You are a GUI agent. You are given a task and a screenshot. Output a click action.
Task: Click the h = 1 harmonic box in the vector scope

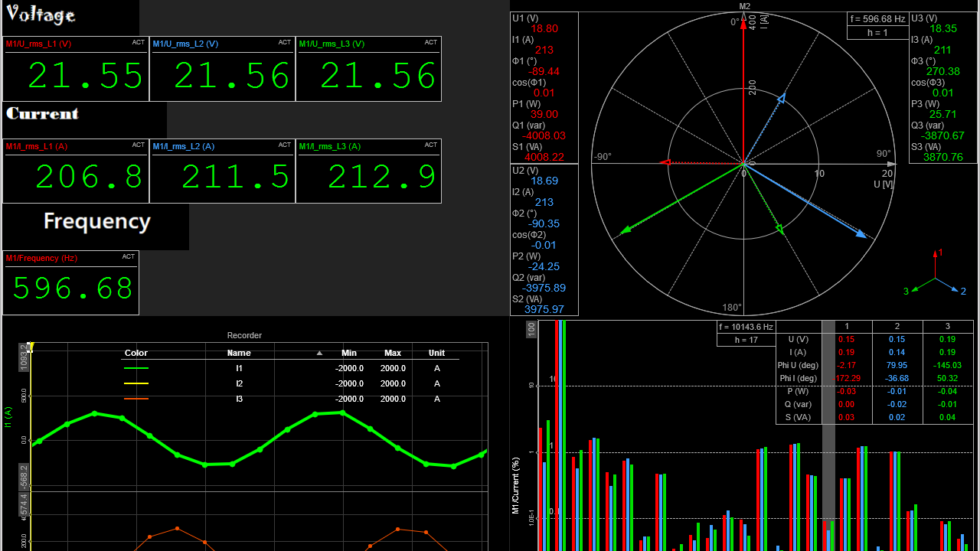(x=877, y=33)
